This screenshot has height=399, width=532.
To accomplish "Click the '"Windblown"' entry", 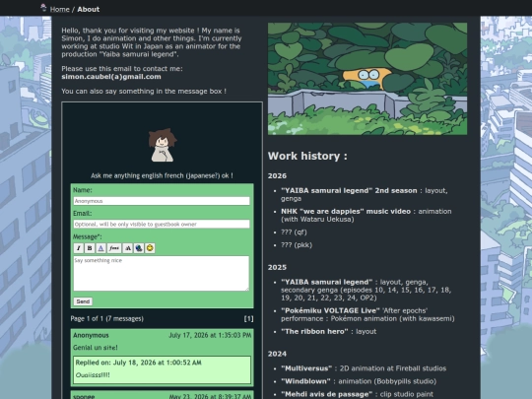I will pos(305,381).
